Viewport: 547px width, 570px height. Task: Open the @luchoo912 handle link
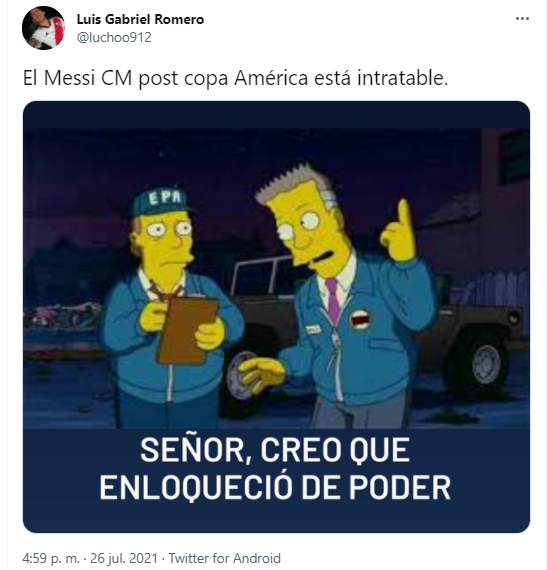coord(114,37)
